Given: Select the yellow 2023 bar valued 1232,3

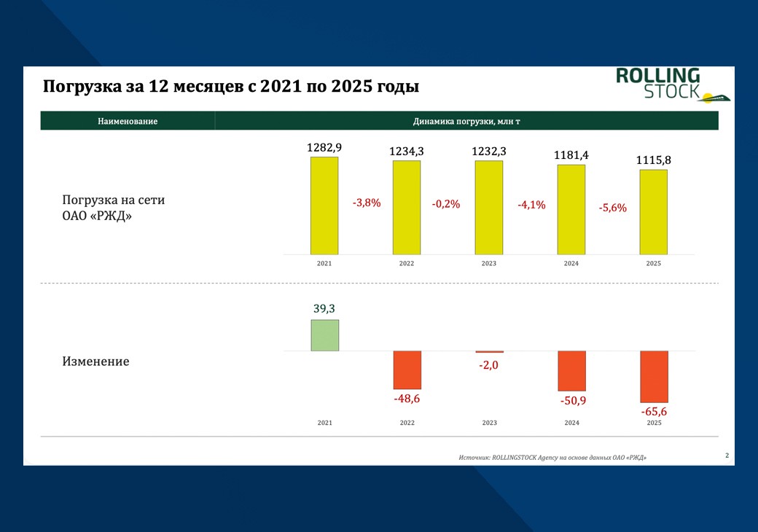Looking at the screenshot, I should click(x=489, y=207).
